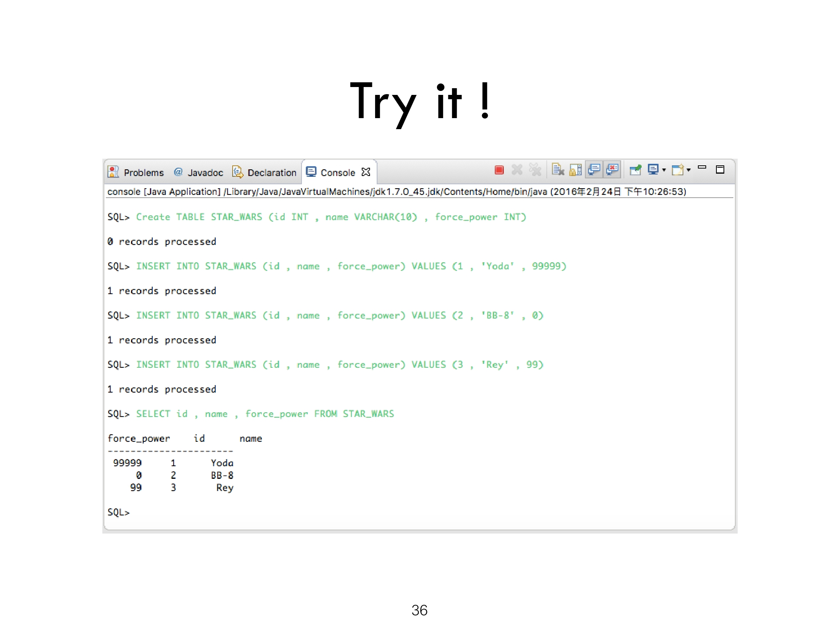Image resolution: width=840 pixels, height=630 pixels.
Task: Switch to the Declaration tab
Action: [x=271, y=173]
